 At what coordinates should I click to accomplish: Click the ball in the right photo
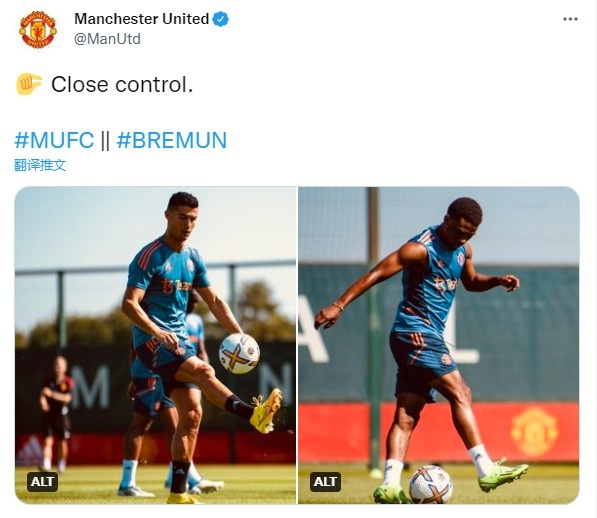coord(431,485)
